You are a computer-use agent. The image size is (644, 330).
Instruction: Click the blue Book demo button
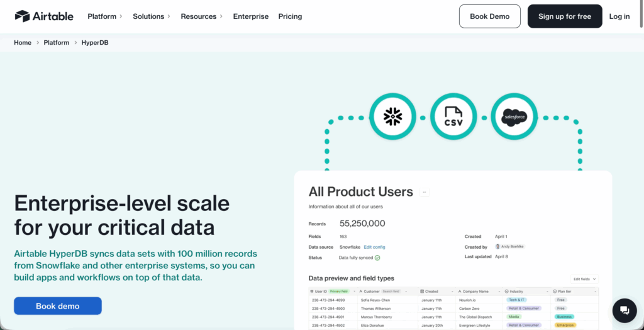point(58,306)
